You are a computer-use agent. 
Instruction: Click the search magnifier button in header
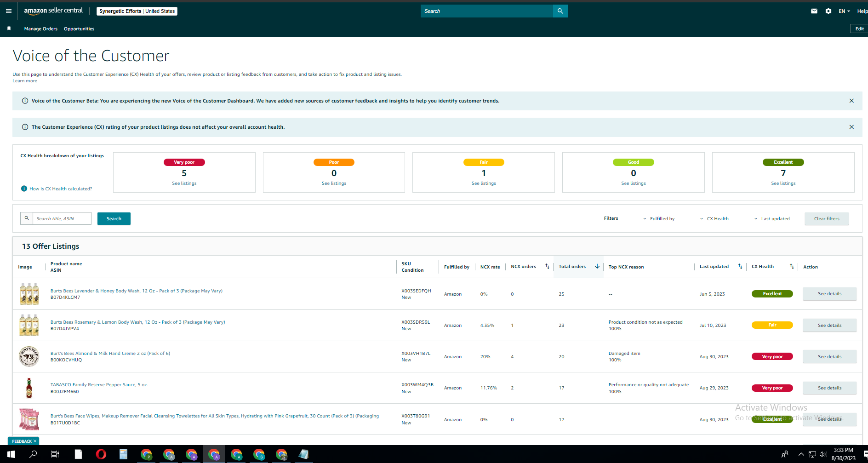coord(560,11)
